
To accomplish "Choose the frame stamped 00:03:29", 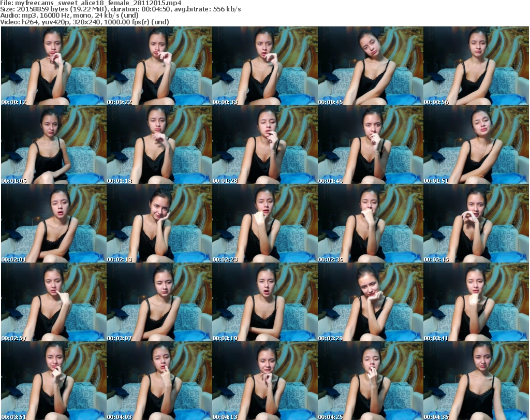I will pyautogui.click(x=371, y=302).
